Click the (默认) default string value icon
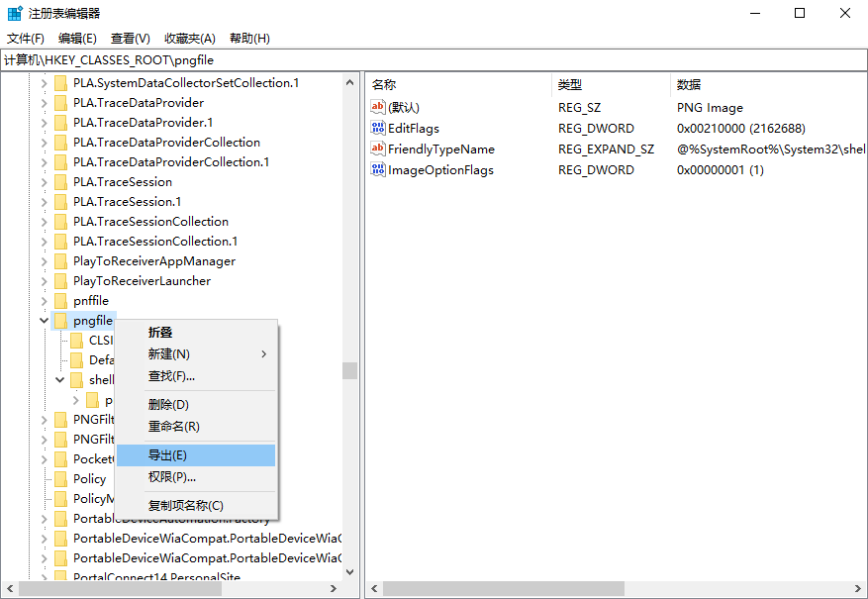This screenshot has width=868, height=599. pyautogui.click(x=377, y=108)
